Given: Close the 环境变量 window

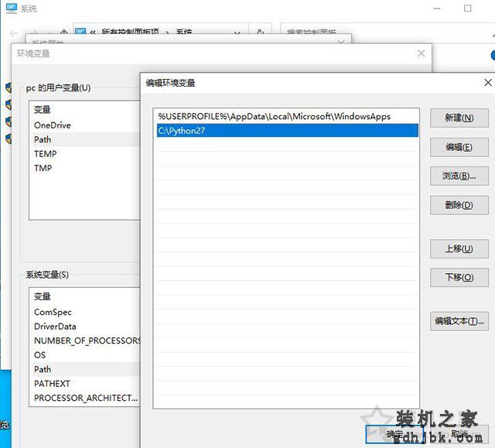Looking at the screenshot, I should 421,53.
